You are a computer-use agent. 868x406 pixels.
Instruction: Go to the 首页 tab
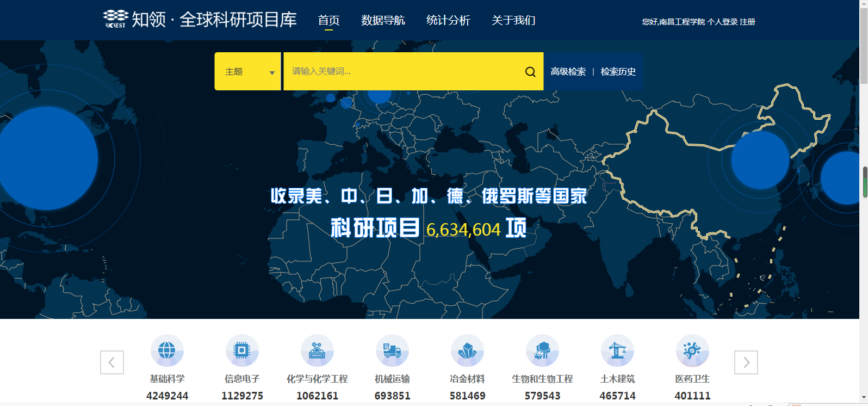tap(328, 20)
